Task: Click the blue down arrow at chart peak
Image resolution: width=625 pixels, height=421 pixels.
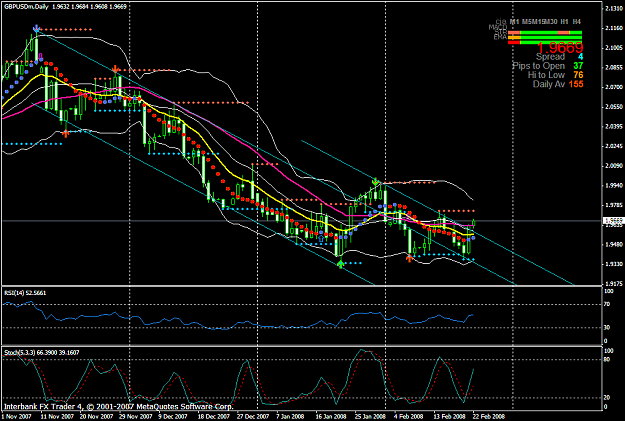Action: (x=36, y=28)
